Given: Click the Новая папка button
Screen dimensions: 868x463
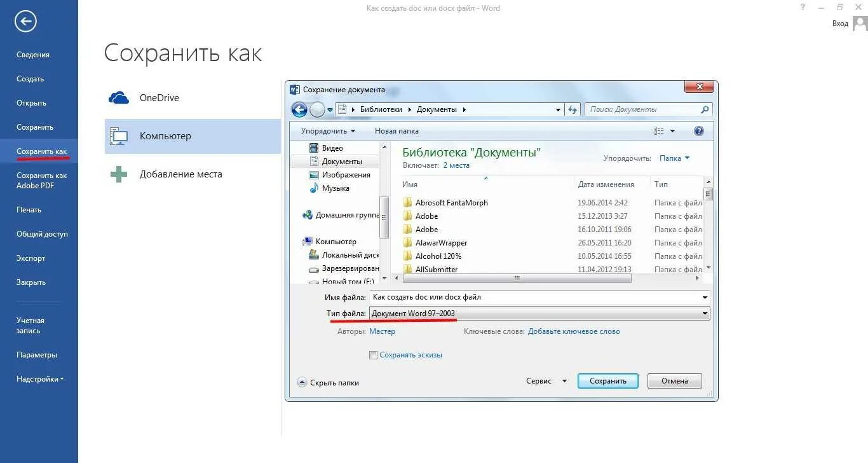Looking at the screenshot, I should [397, 131].
